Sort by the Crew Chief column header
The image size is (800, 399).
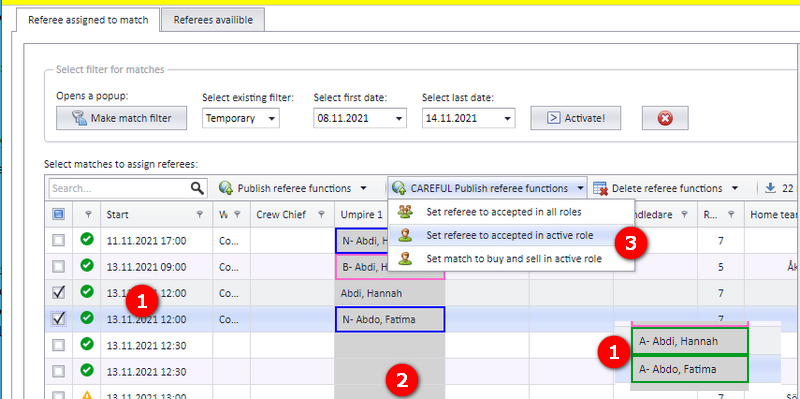pos(281,215)
